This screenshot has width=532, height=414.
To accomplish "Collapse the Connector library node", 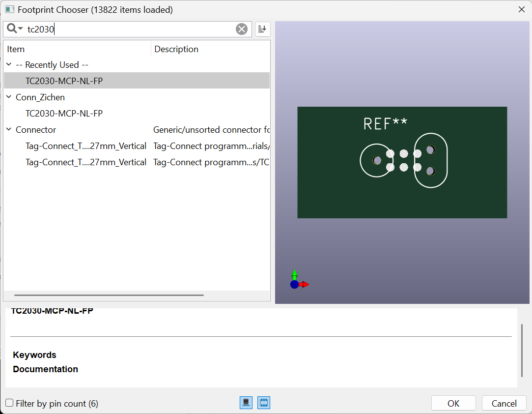I will (9, 130).
